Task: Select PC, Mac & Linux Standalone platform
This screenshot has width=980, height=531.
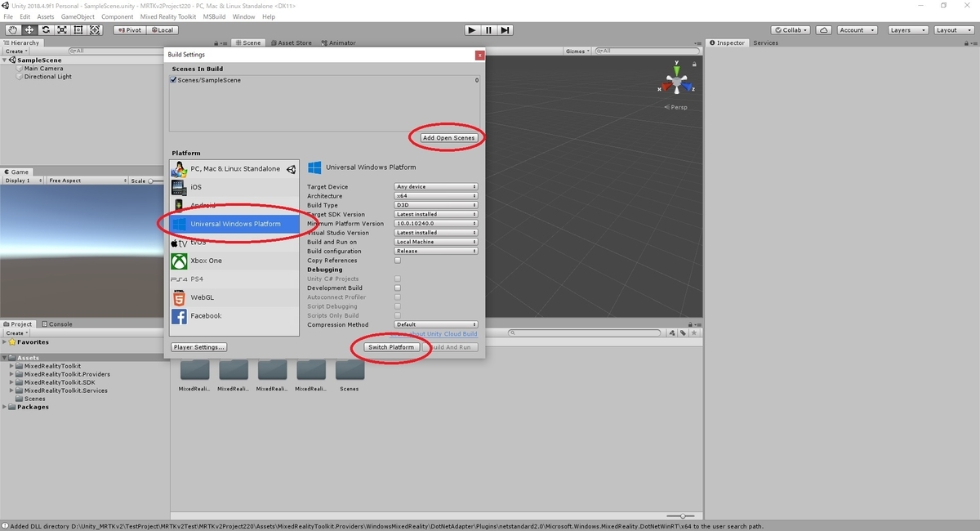Action: [x=234, y=169]
